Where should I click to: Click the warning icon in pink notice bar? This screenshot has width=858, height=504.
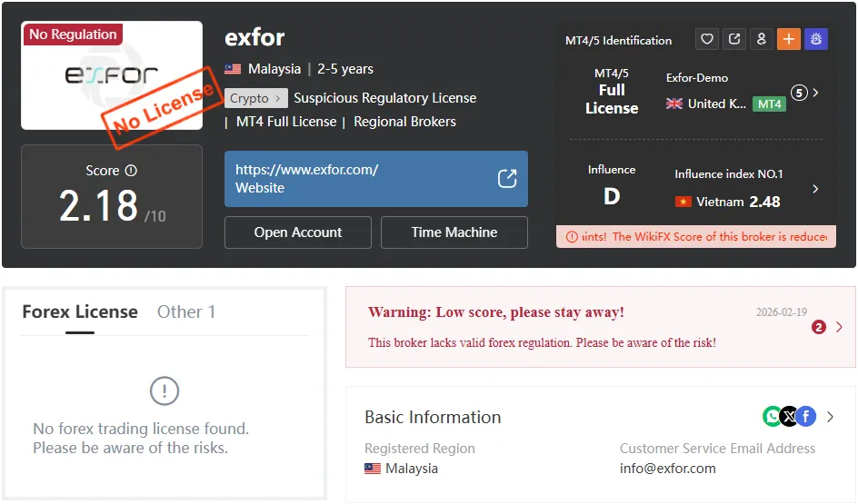(x=572, y=237)
